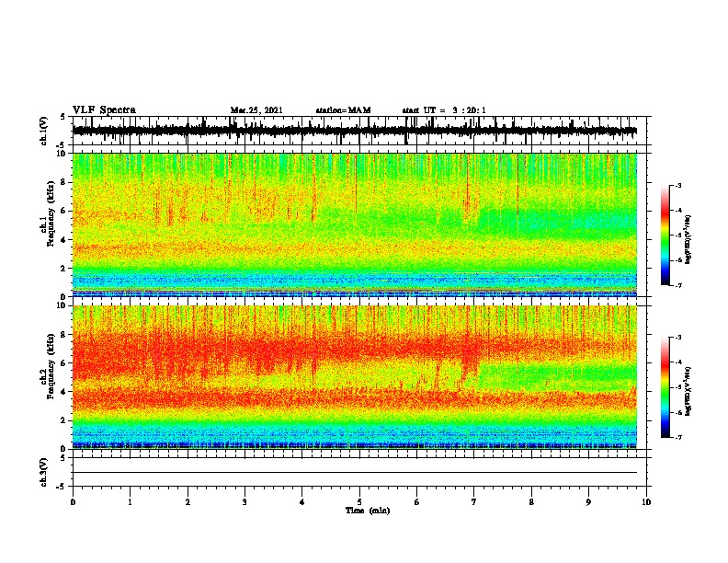Screen dimensions: 728x563
Task: Click the ch.1 colorbar log(PSD) units label
Action: [688, 239]
